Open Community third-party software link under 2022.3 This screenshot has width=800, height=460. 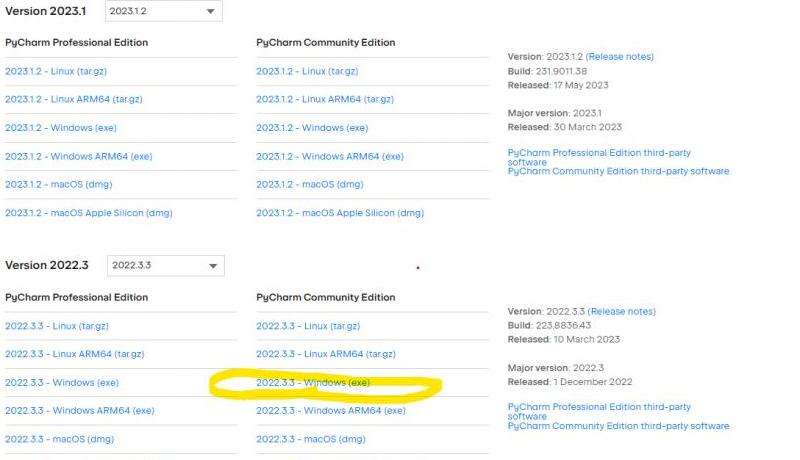coord(618,426)
